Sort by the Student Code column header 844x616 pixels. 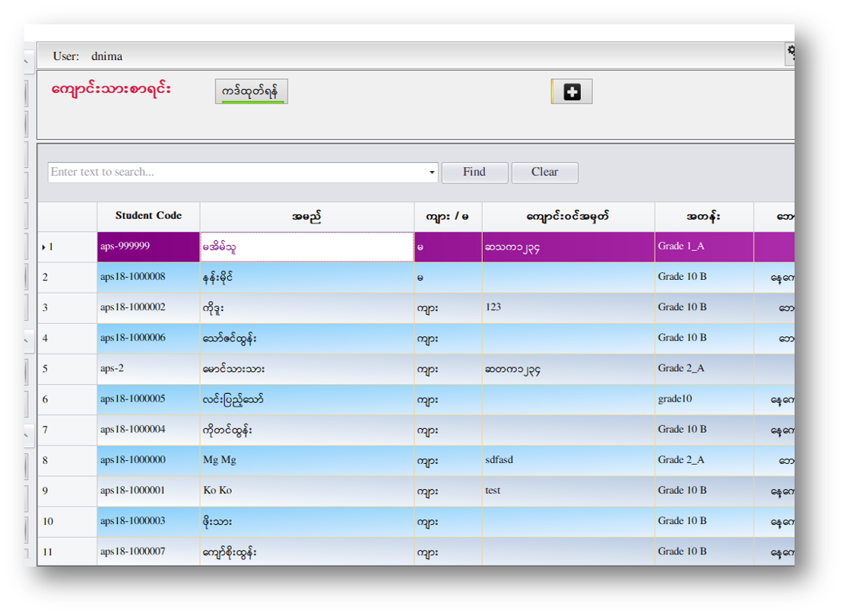coord(148,216)
